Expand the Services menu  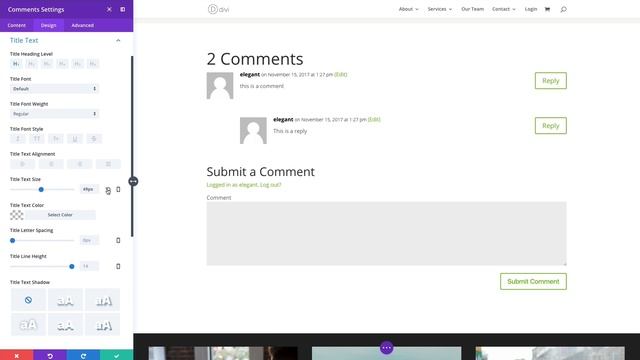[x=440, y=9]
